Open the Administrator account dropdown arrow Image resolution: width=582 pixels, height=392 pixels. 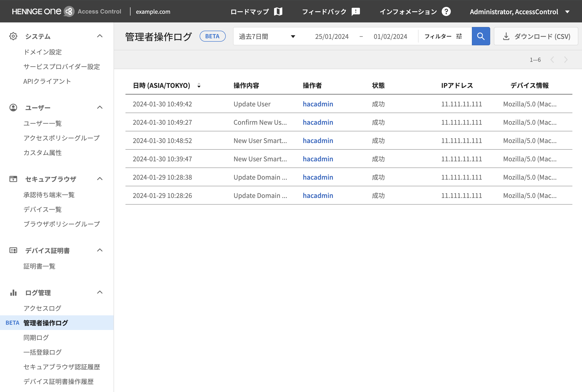point(568,12)
